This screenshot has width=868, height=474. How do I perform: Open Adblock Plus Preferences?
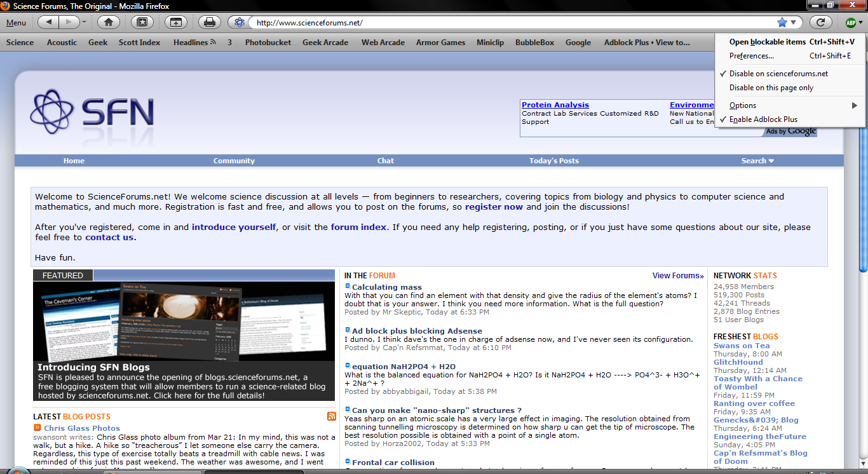point(751,56)
